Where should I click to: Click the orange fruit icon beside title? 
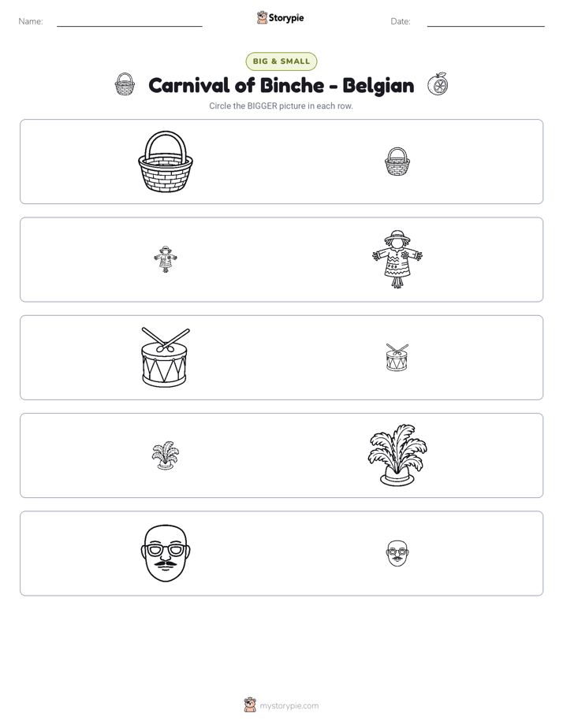coord(438,84)
